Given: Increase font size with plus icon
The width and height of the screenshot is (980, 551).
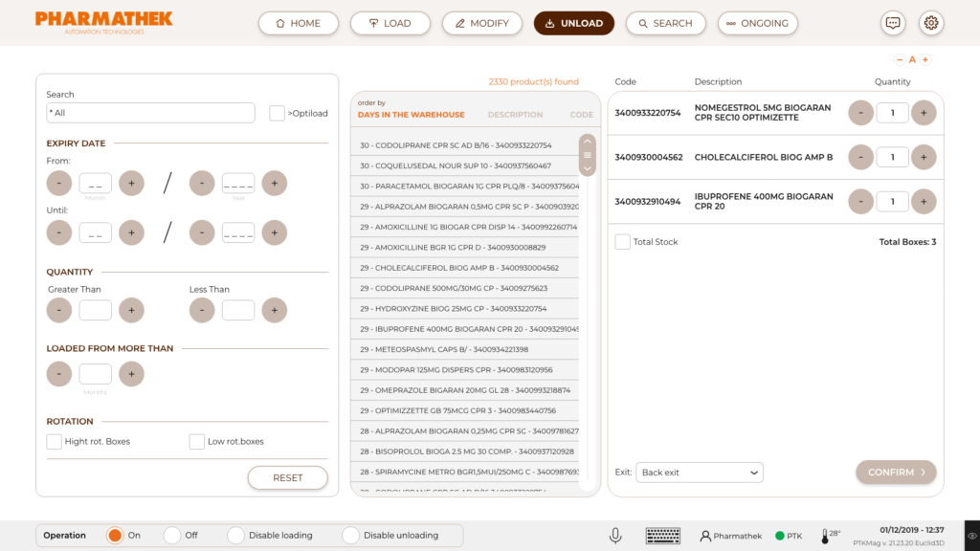Looking at the screenshot, I should click(925, 60).
